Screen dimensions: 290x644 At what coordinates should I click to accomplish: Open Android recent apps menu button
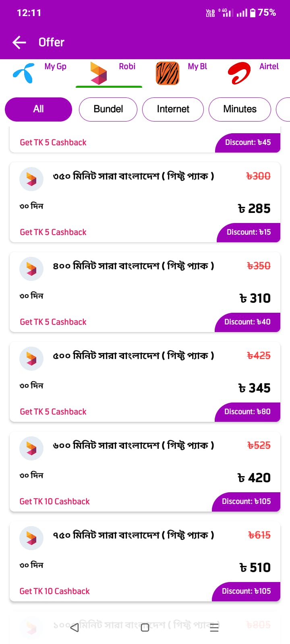[214, 627]
